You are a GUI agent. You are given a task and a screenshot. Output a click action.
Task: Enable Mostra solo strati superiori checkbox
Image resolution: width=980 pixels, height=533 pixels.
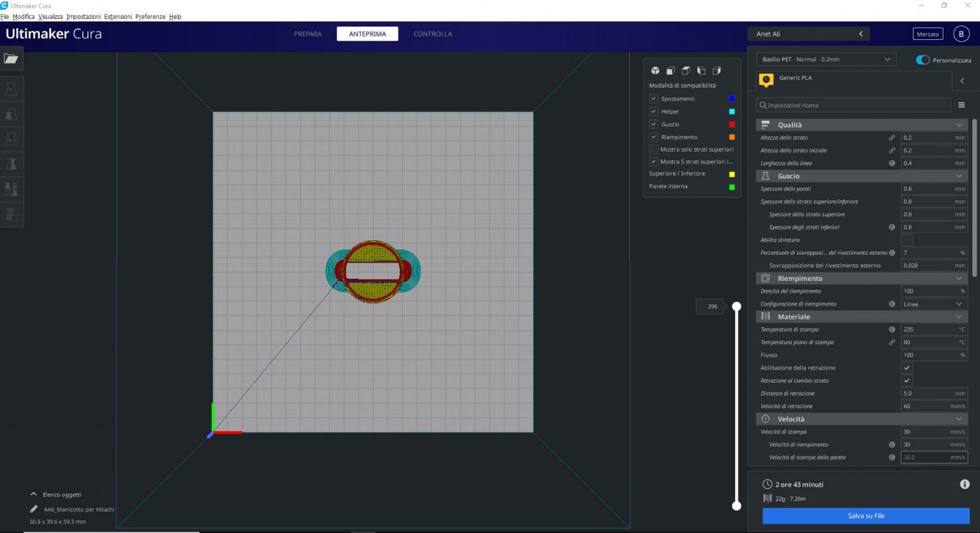tap(653, 150)
